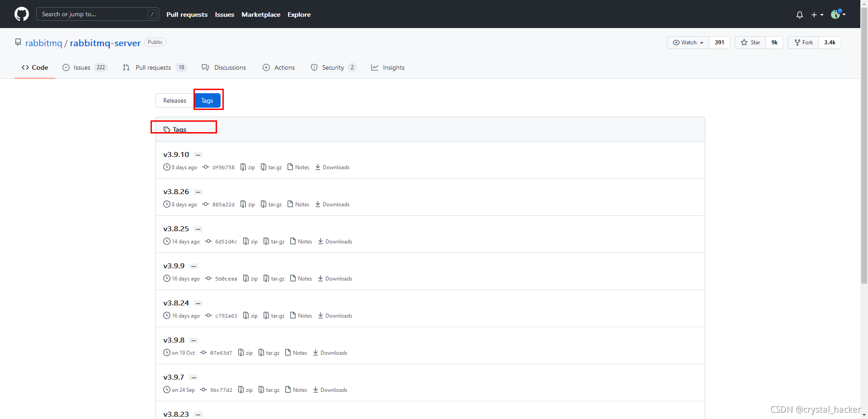Download v3.8.25 tar.gz archive
This screenshot has height=419, width=868.
click(x=274, y=242)
